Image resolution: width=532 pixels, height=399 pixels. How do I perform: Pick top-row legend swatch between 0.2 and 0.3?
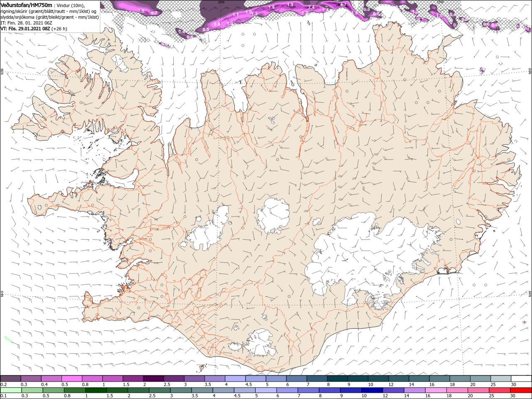coord(10,378)
